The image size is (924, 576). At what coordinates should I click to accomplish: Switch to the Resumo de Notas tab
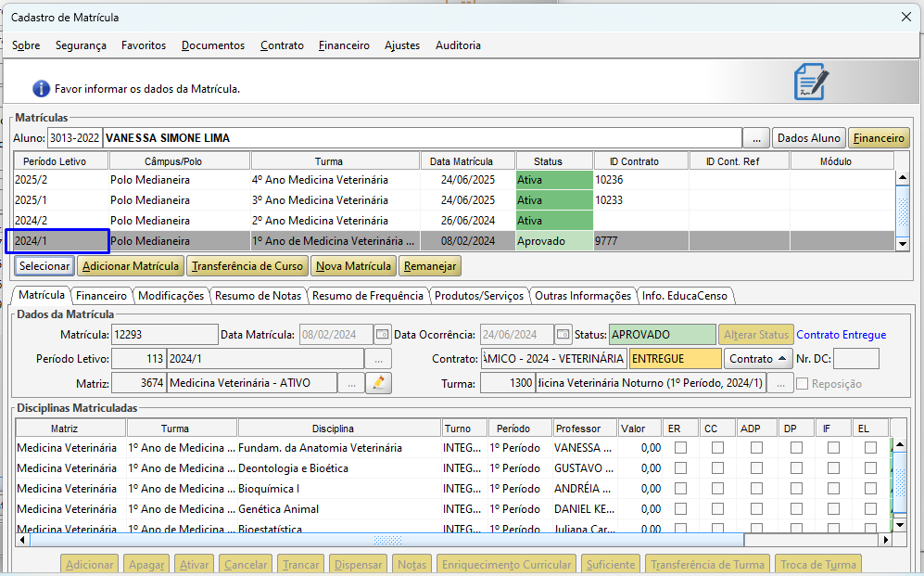coord(258,296)
